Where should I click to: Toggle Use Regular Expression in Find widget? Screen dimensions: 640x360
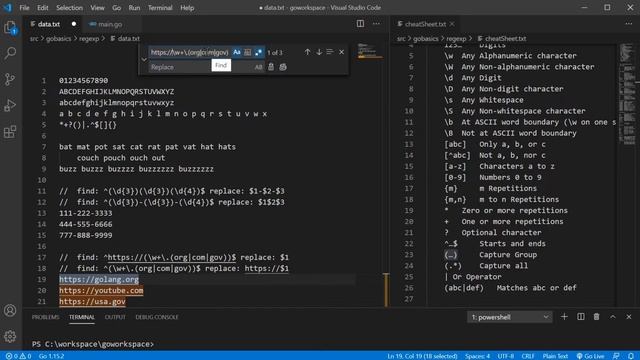tap(258, 52)
